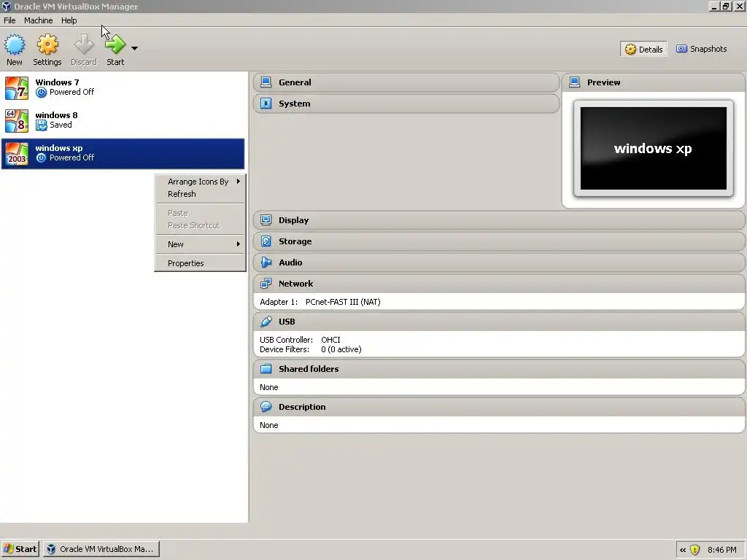Open Settings with the gear icon

click(47, 44)
